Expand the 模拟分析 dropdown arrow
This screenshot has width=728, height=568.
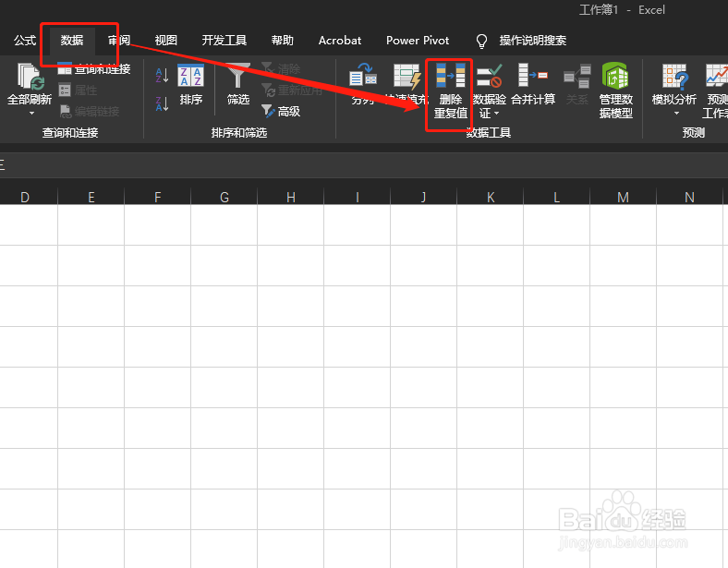(x=676, y=114)
